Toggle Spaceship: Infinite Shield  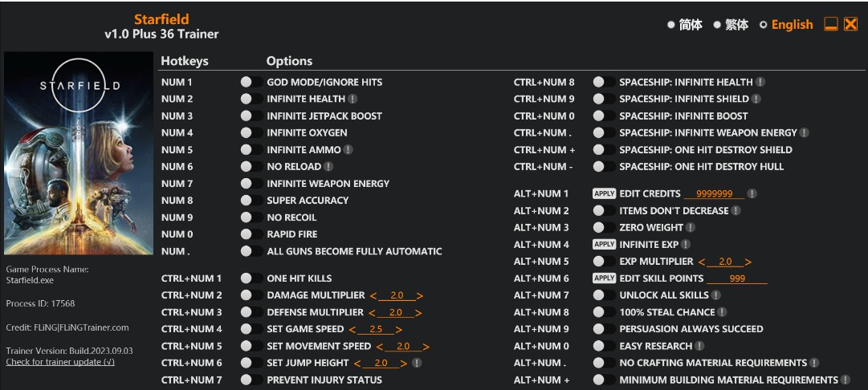(605, 99)
